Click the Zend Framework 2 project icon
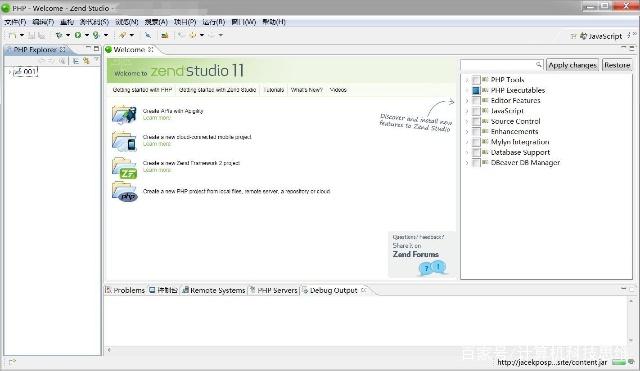The image size is (640, 371). [125, 168]
